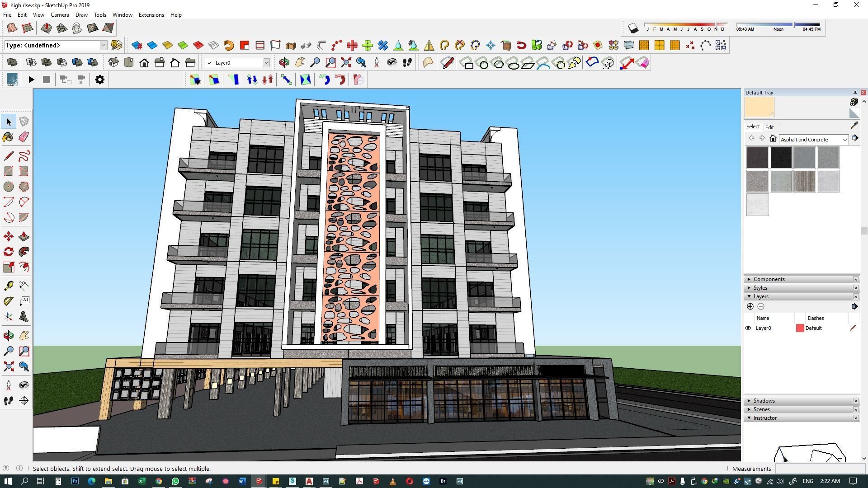Select the Axes tool
Viewport: 868px width, 488px height.
tap(9, 317)
